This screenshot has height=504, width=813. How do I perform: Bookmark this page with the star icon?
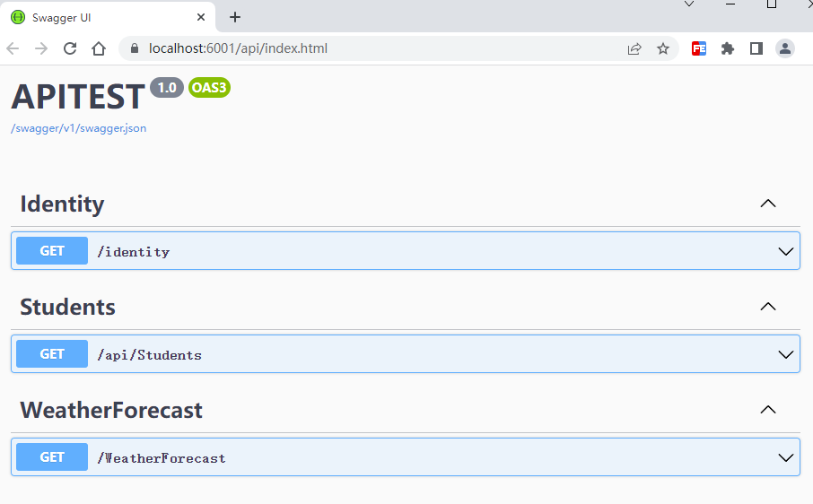tap(663, 48)
